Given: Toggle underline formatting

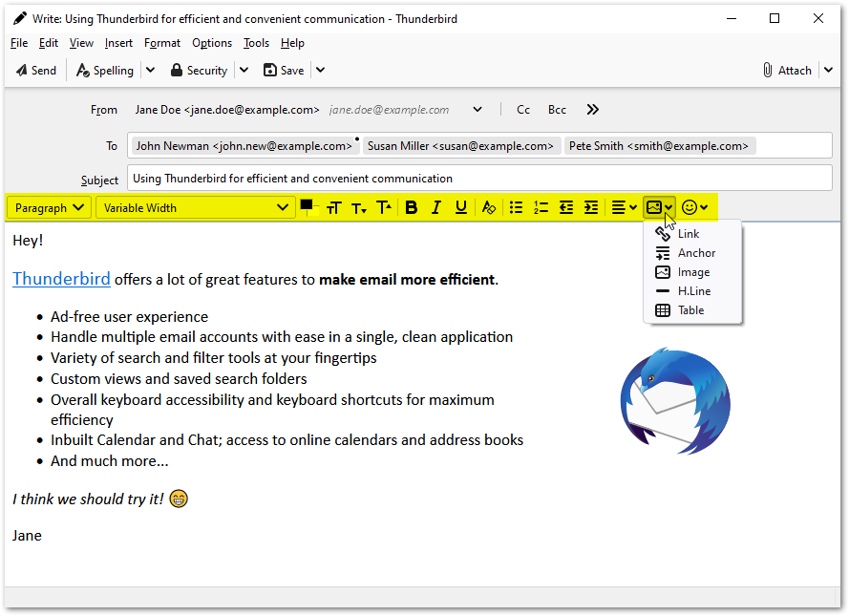Looking at the screenshot, I should (460, 208).
